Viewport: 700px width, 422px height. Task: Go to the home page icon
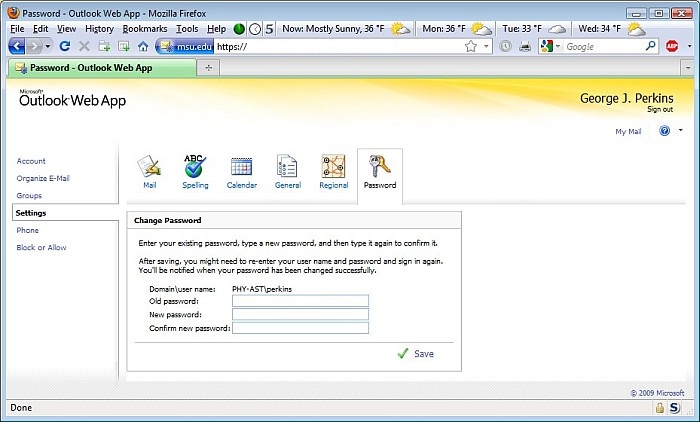click(143, 46)
